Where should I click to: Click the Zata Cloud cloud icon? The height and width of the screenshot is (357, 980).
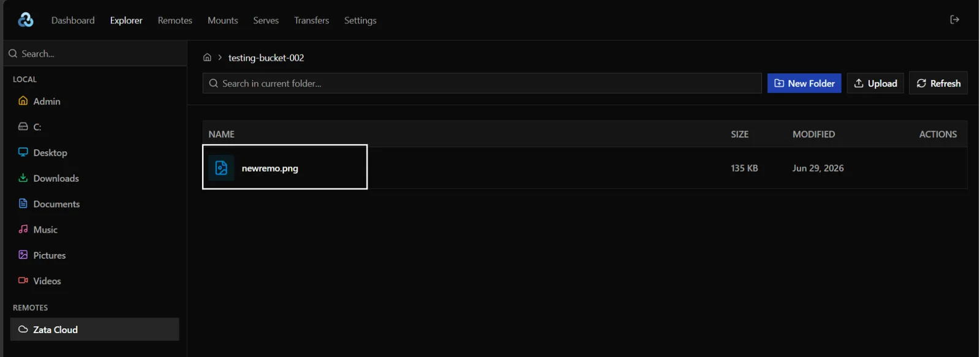pos(23,329)
